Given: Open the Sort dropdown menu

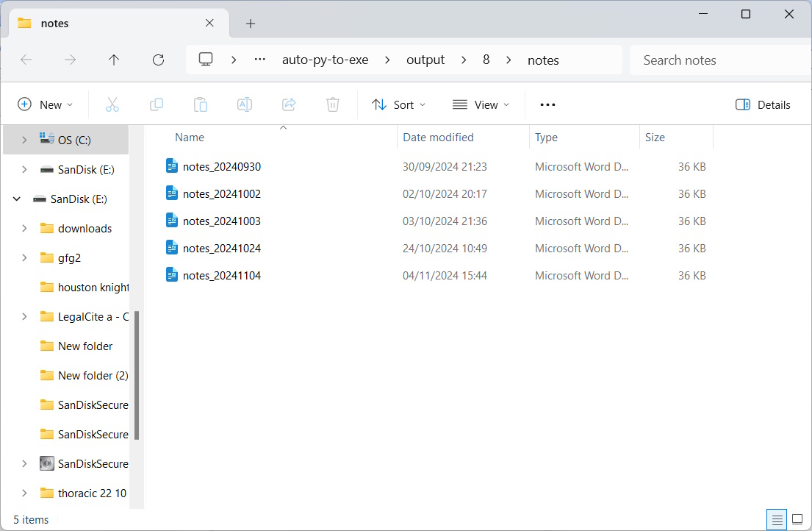Looking at the screenshot, I should [x=398, y=104].
